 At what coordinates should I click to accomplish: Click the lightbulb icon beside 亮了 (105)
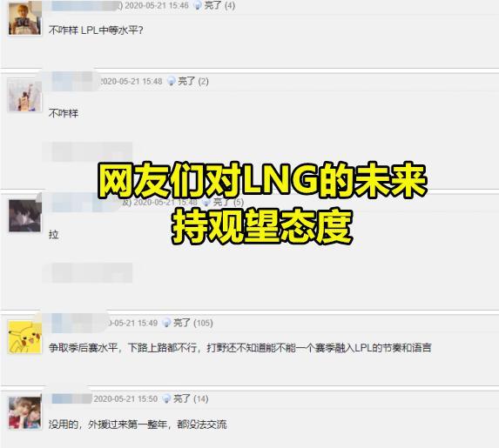coord(166,323)
